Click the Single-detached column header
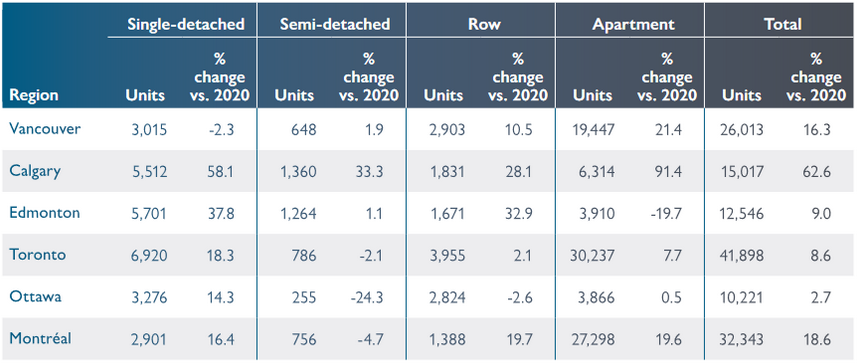Viewport: 857px width, 363px height. click(x=185, y=25)
